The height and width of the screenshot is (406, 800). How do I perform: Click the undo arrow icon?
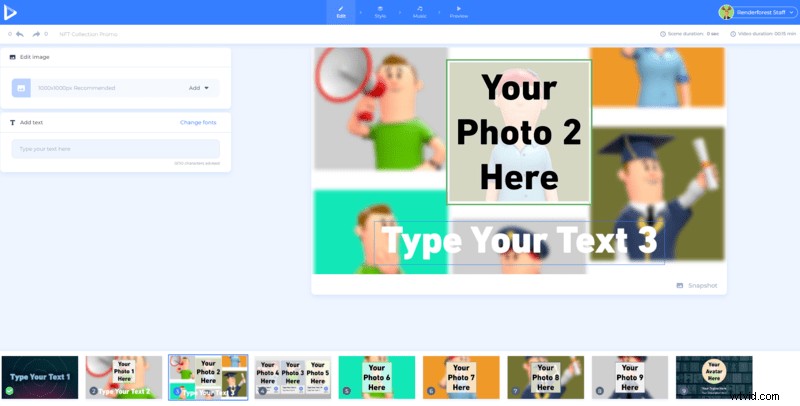pyautogui.click(x=20, y=34)
